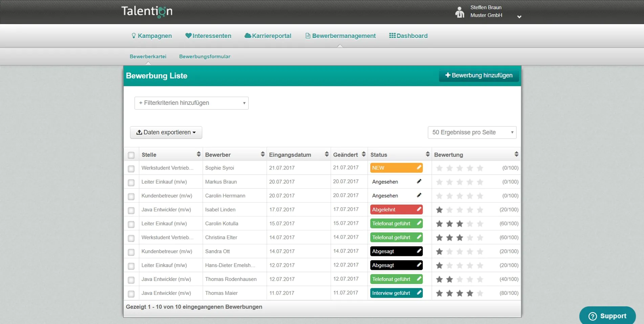This screenshot has height=324, width=644.
Task: Check the Isabel Linden row checkbox
Action: click(x=131, y=210)
